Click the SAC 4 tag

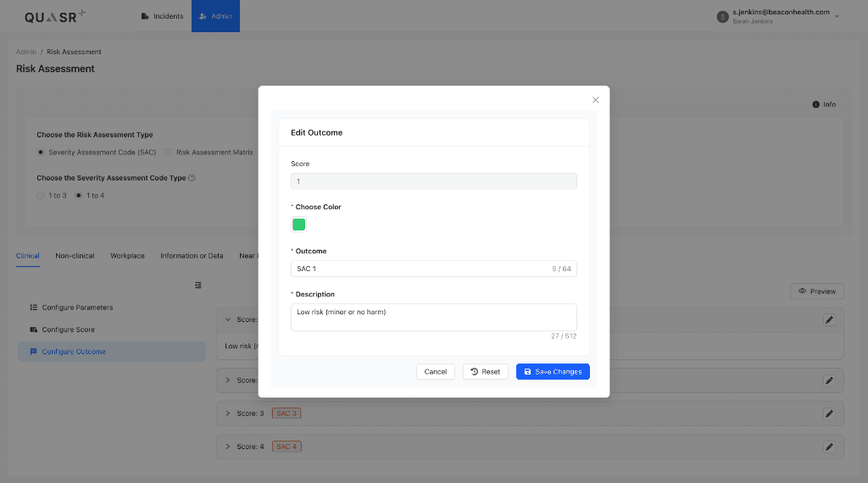click(287, 447)
